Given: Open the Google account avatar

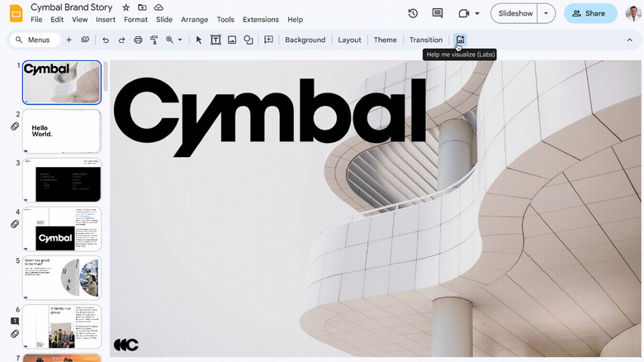Looking at the screenshot, I should pyautogui.click(x=633, y=13).
